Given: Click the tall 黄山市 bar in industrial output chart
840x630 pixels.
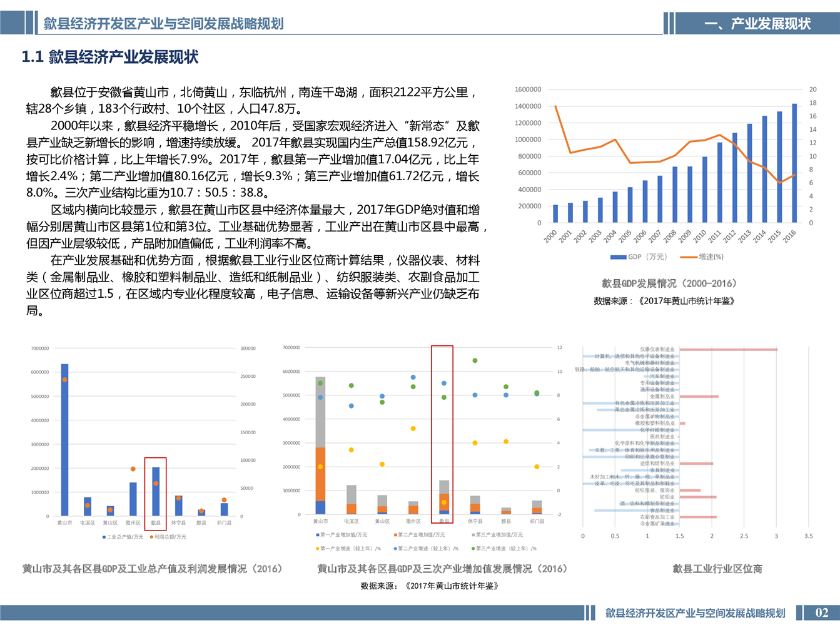Looking at the screenshot, I should (x=64, y=440).
